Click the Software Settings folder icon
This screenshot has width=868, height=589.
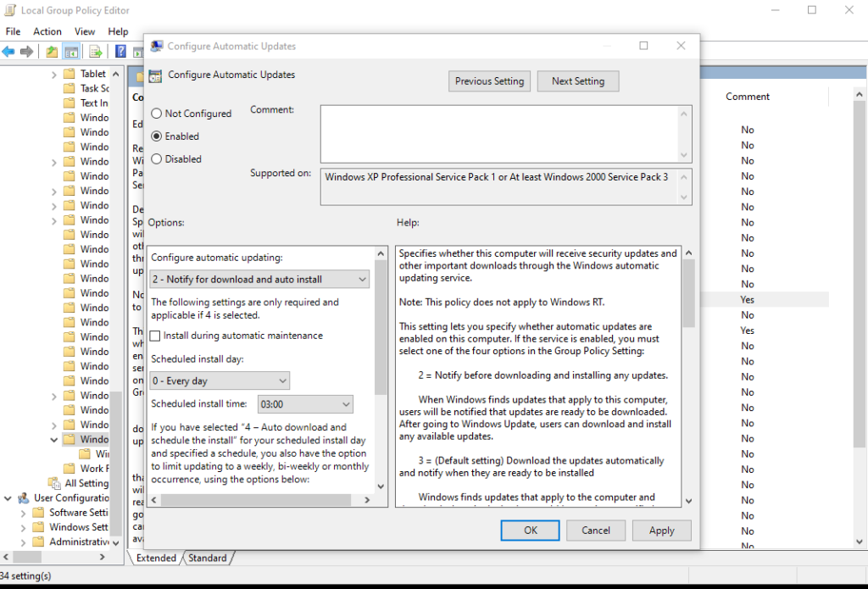point(38,512)
